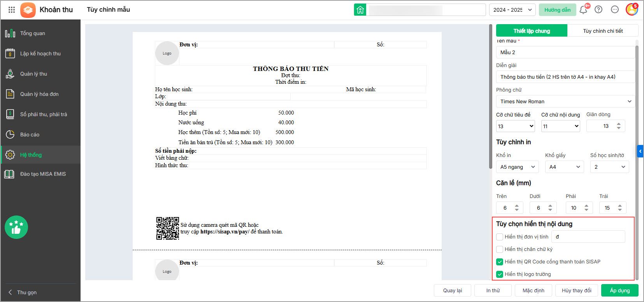Image resolution: width=644 pixels, height=302 pixels.
Task: Click the Áp dụng button
Action: click(620, 290)
